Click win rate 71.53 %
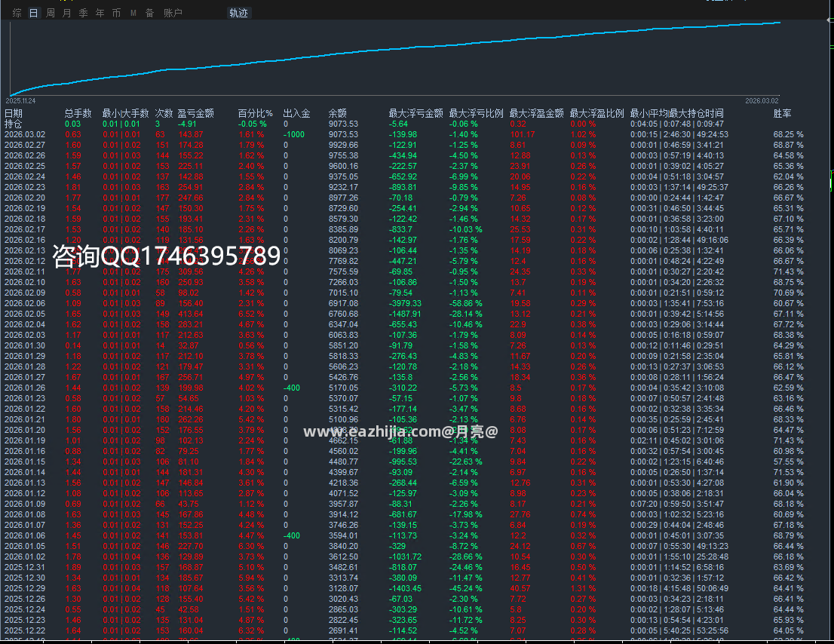The width and height of the screenshot is (834, 644). 789,473
